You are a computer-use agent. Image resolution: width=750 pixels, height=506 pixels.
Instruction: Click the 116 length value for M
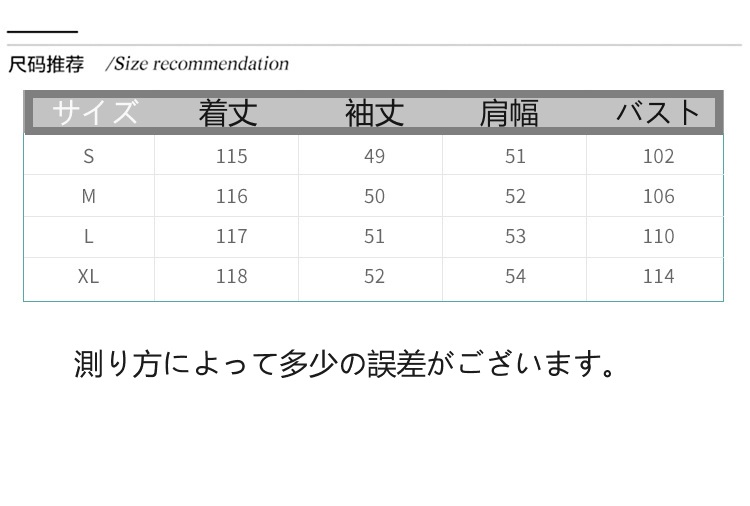pos(231,196)
